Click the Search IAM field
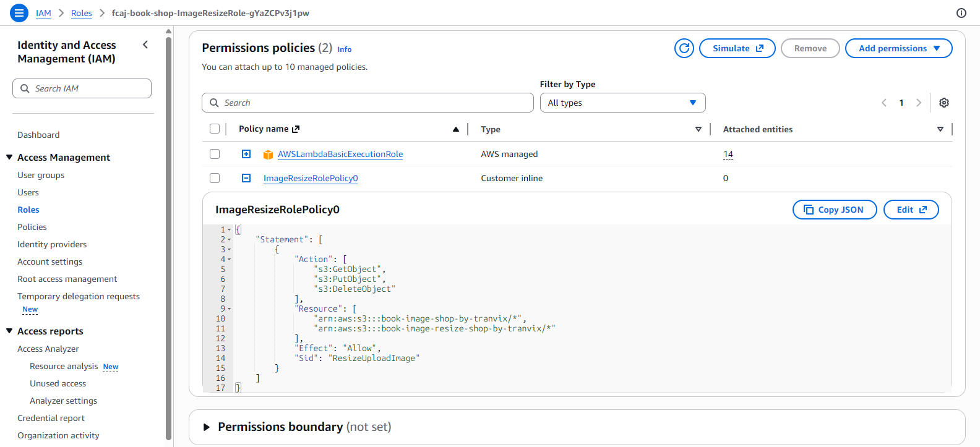 tap(82, 88)
